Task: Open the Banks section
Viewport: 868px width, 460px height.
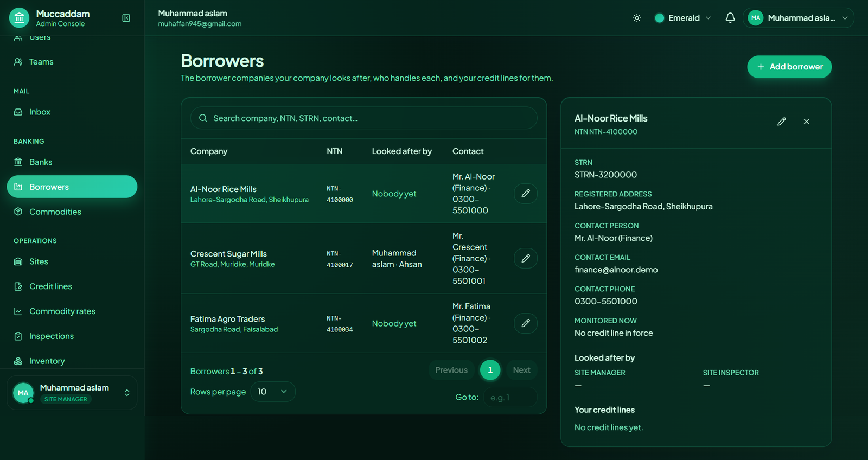Action: 72,162
